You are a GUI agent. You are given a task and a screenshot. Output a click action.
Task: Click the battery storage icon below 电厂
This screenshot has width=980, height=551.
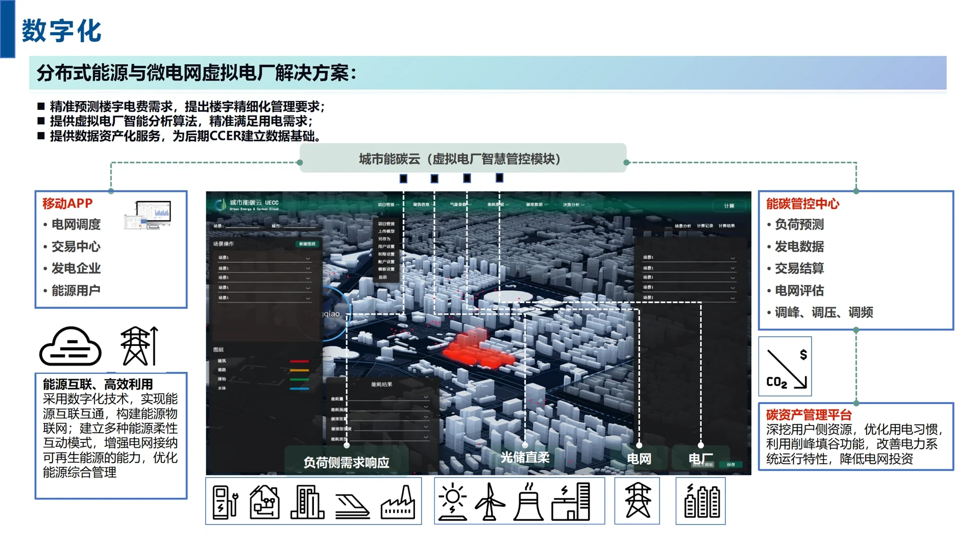tap(700, 502)
